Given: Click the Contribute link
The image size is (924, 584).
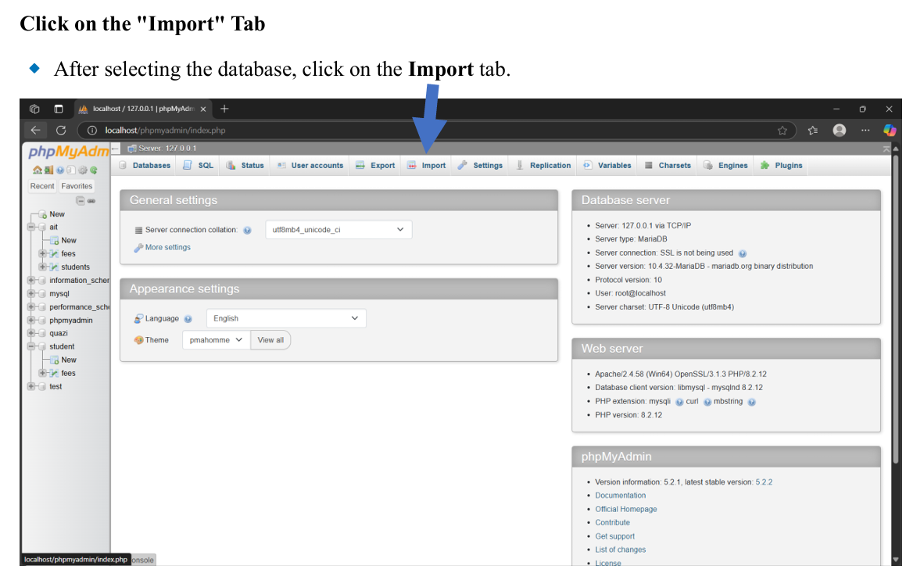Looking at the screenshot, I should (612, 523).
